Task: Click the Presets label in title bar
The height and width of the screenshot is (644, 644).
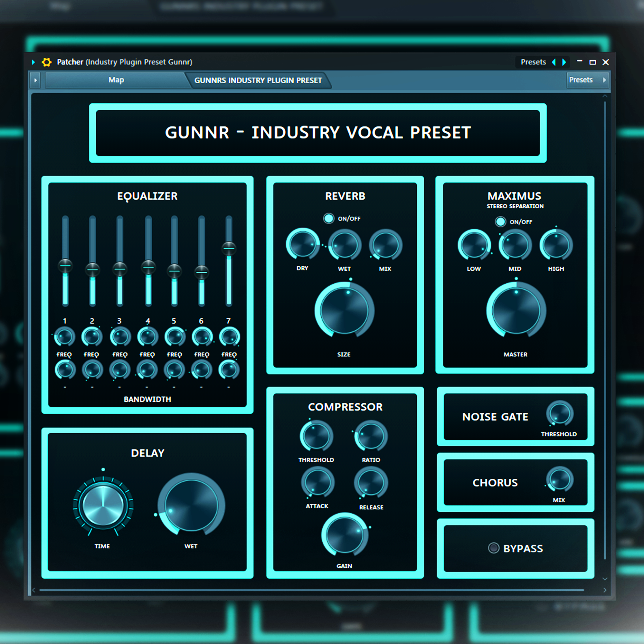Action: coord(533,62)
